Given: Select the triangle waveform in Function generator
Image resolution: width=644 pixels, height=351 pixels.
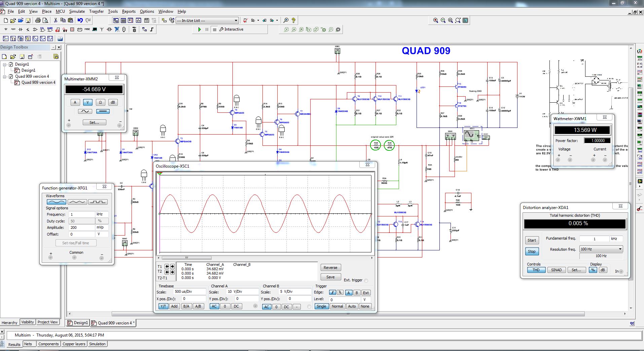Looking at the screenshot, I should click(77, 202).
